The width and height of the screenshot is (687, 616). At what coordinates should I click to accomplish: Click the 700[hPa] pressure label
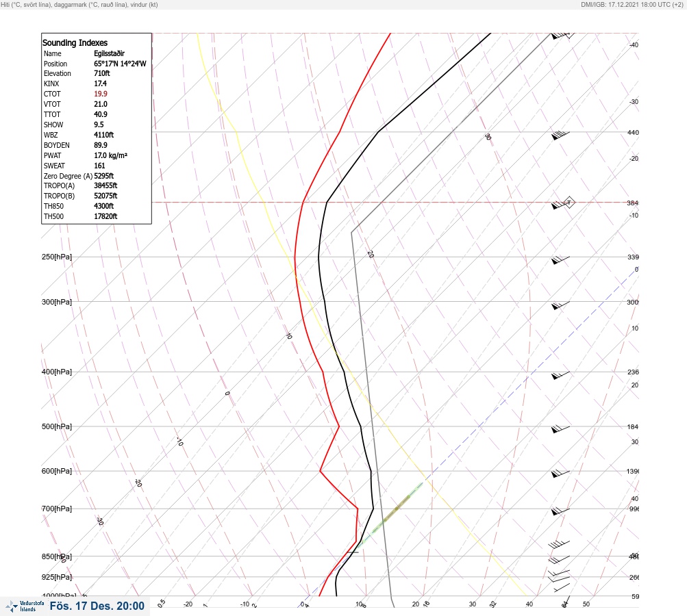click(57, 509)
